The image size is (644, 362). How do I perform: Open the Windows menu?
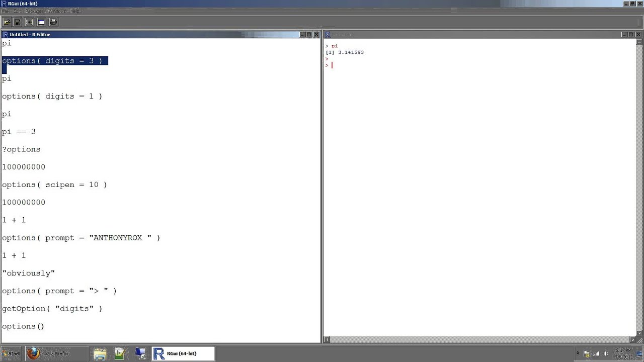[x=58, y=11]
